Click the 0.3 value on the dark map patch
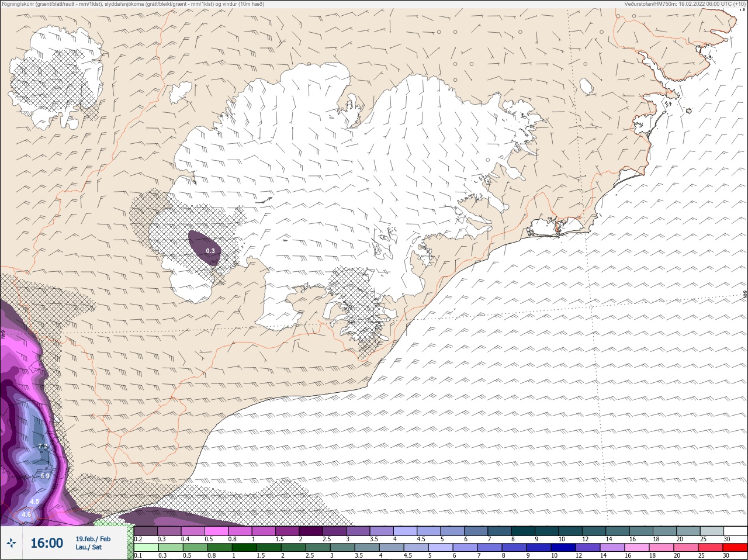748x560 pixels. 210,251
